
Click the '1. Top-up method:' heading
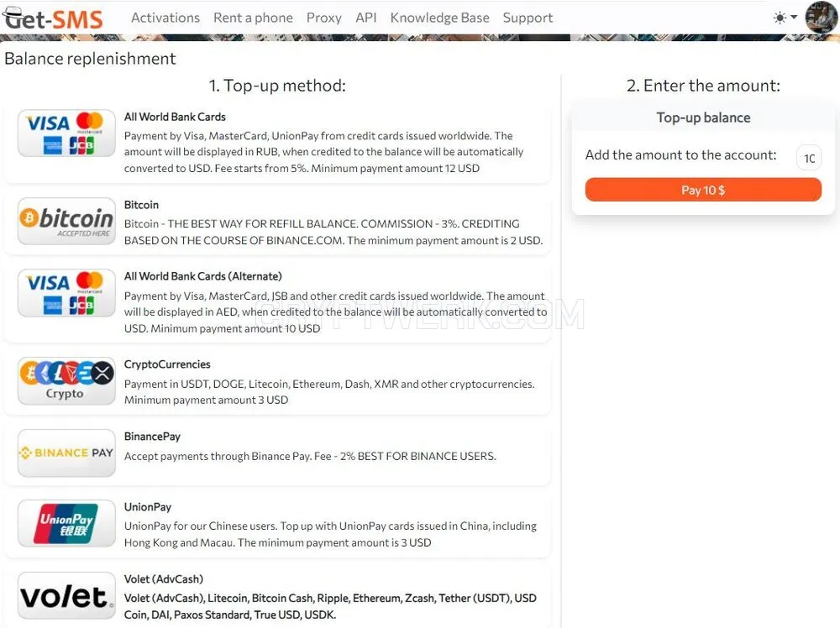277,86
